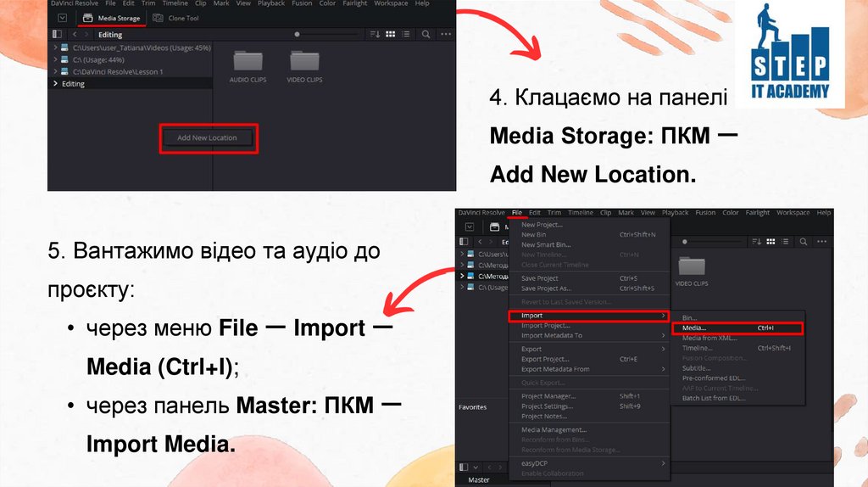Image resolution: width=868 pixels, height=487 pixels.
Task: Expand the Export submenu arrow
Action: pyautogui.click(x=663, y=349)
